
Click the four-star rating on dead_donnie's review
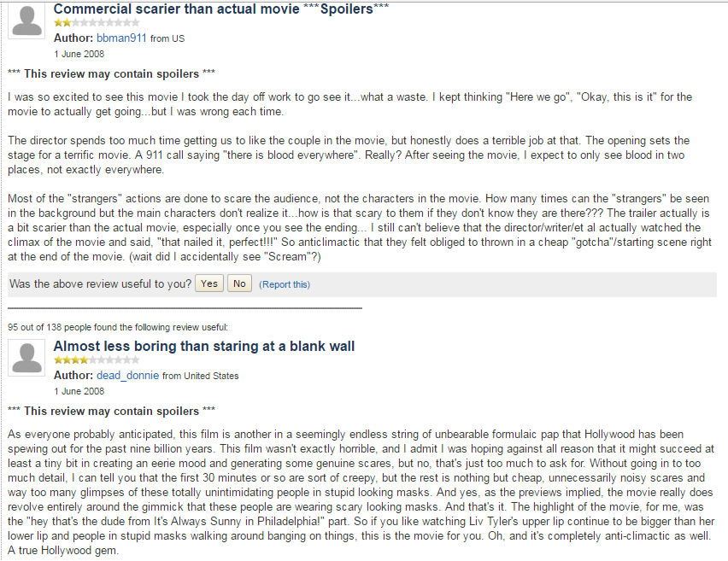pos(97,360)
